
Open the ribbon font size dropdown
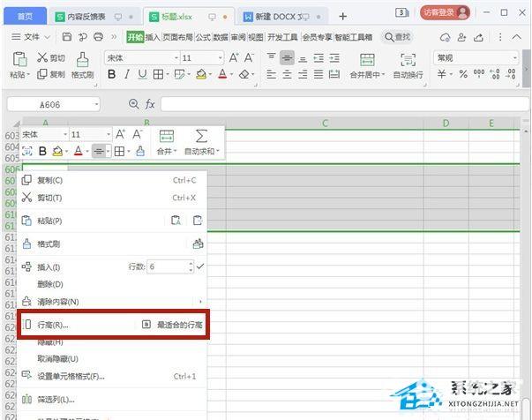(x=221, y=58)
